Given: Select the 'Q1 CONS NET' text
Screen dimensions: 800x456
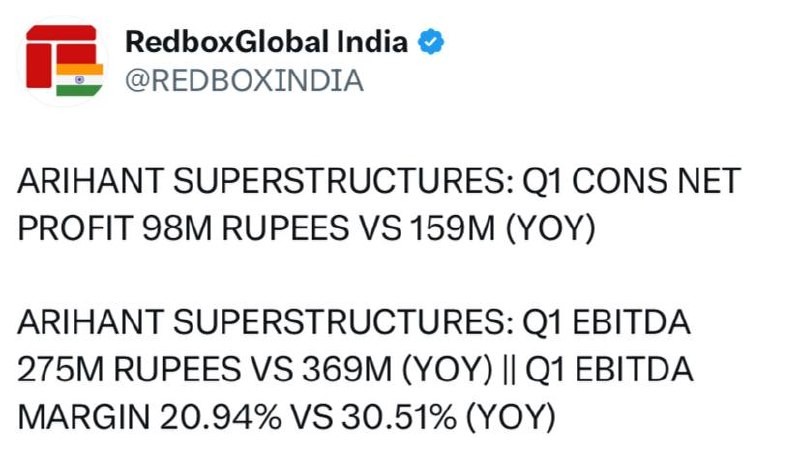Looking at the screenshot, I should point(631,181).
